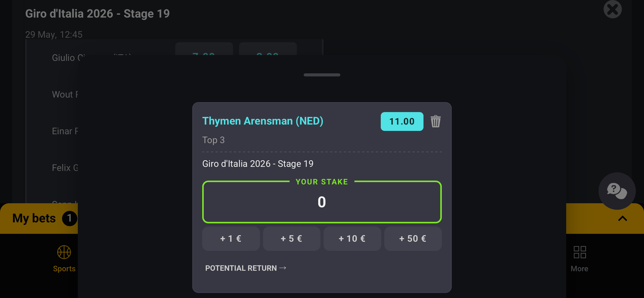Select the 11.00 odds badge

tap(402, 121)
